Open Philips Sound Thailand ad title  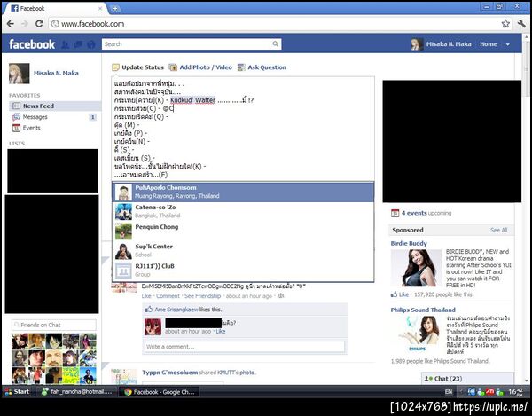point(423,310)
